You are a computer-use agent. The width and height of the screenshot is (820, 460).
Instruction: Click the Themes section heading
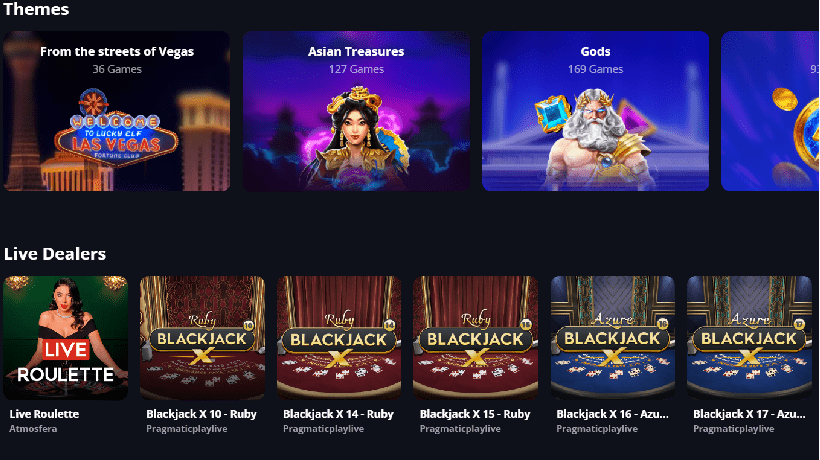36,9
